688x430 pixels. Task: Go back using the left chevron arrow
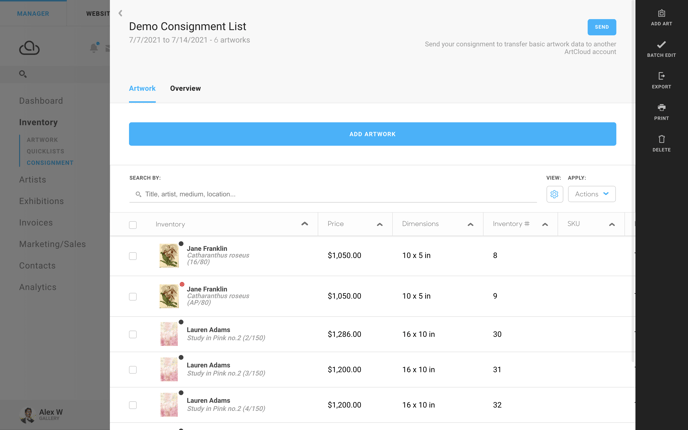(x=120, y=13)
